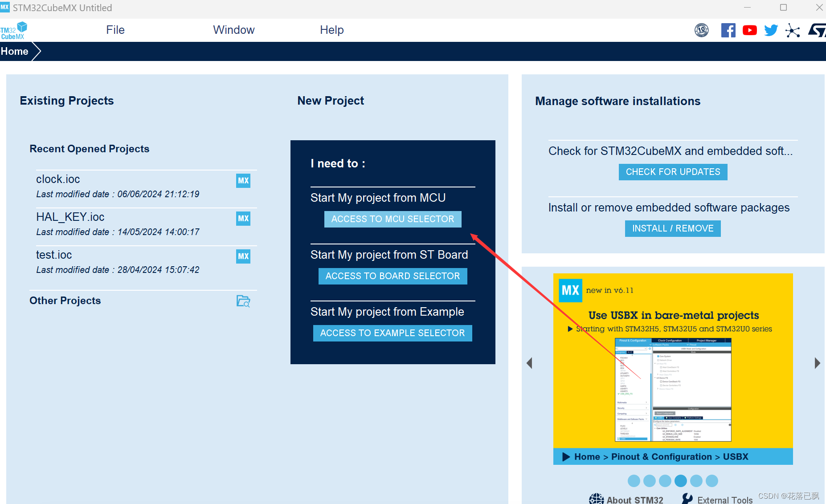This screenshot has height=504, width=826.
Task: Click the External Tools wrench icon
Action: click(687, 499)
